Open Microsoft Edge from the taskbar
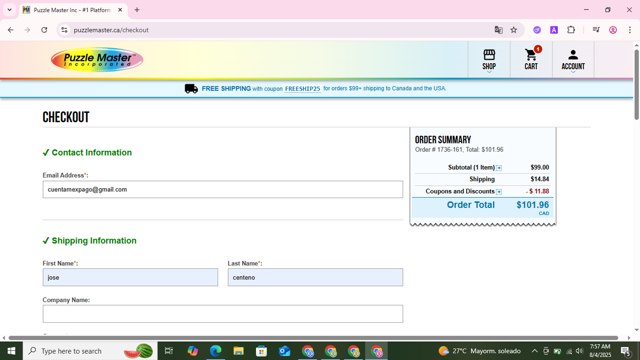 point(216,351)
